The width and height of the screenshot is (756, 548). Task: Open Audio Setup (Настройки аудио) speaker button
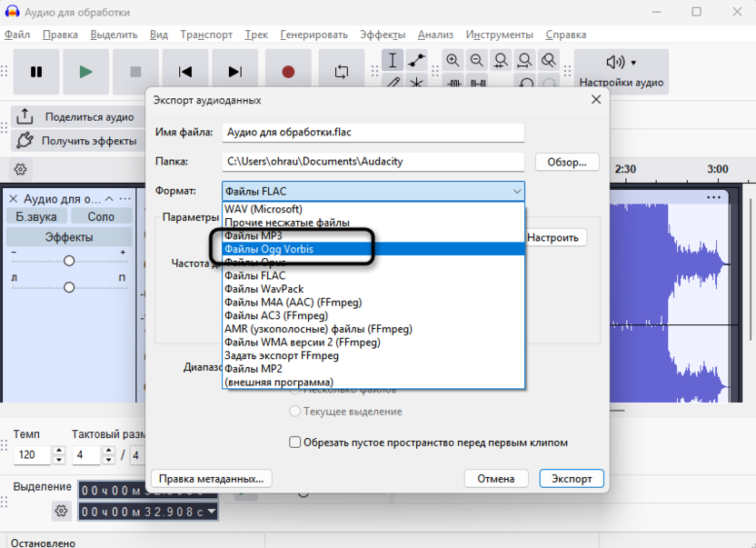pyautogui.click(x=621, y=72)
